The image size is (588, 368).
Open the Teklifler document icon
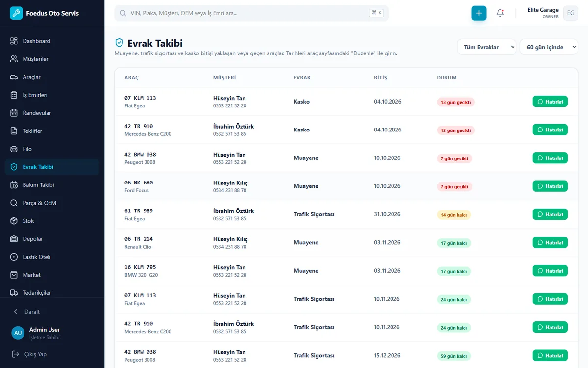pos(14,131)
